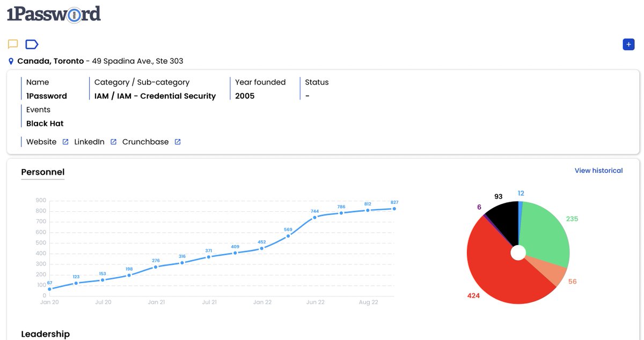Select the orange 56 pie slice
The height and width of the screenshot is (340, 644).
[552, 269]
